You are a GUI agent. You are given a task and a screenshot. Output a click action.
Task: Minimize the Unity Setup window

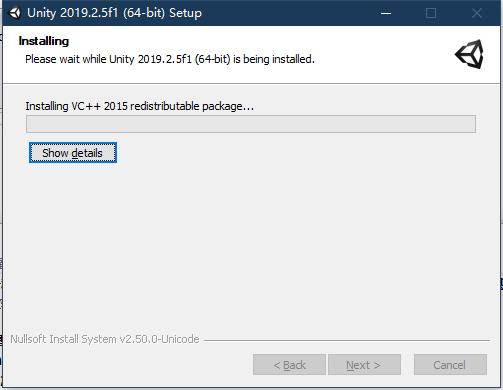(x=386, y=13)
